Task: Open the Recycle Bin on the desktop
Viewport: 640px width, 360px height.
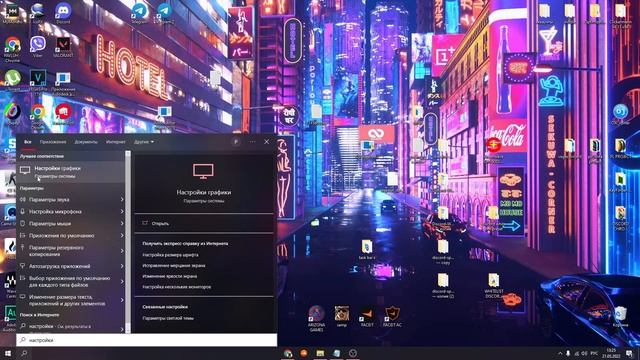Action: tap(620, 317)
